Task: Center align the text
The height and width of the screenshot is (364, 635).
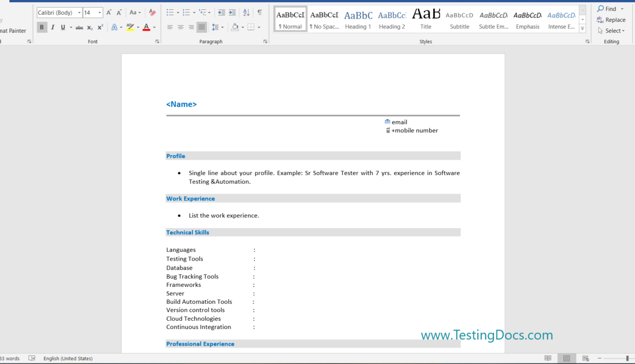Action: point(181,27)
